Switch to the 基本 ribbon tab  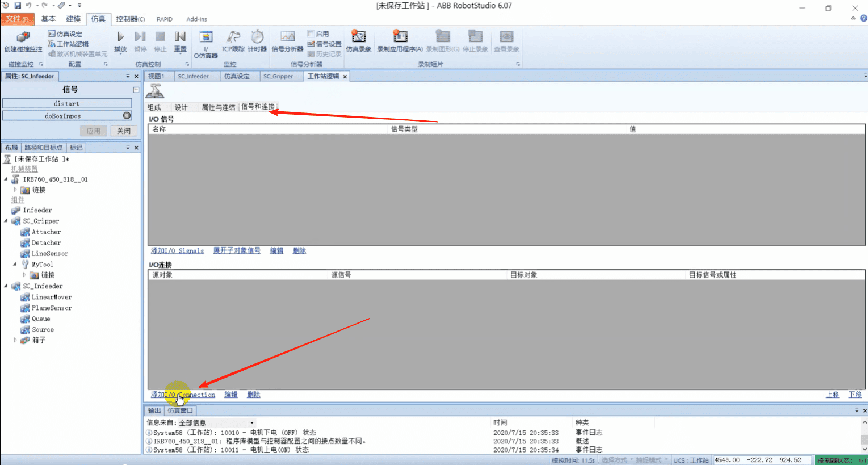48,19
